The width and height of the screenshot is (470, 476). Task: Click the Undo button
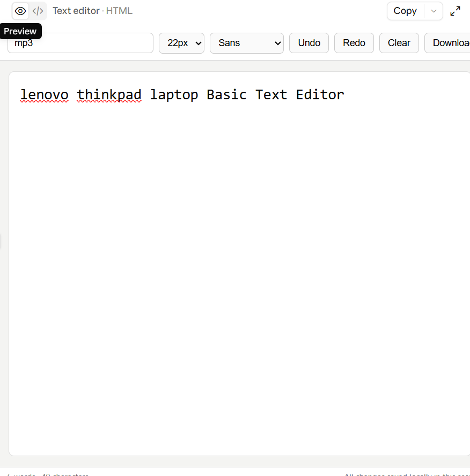(x=309, y=43)
